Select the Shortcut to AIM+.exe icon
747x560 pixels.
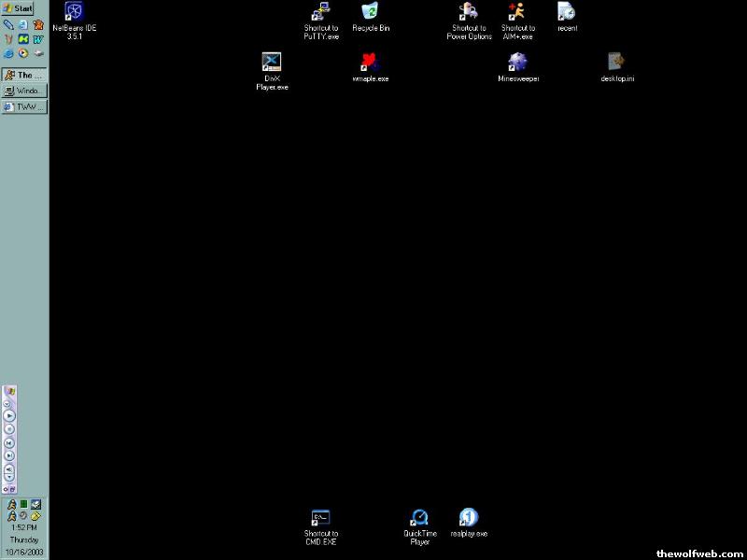(x=517, y=12)
